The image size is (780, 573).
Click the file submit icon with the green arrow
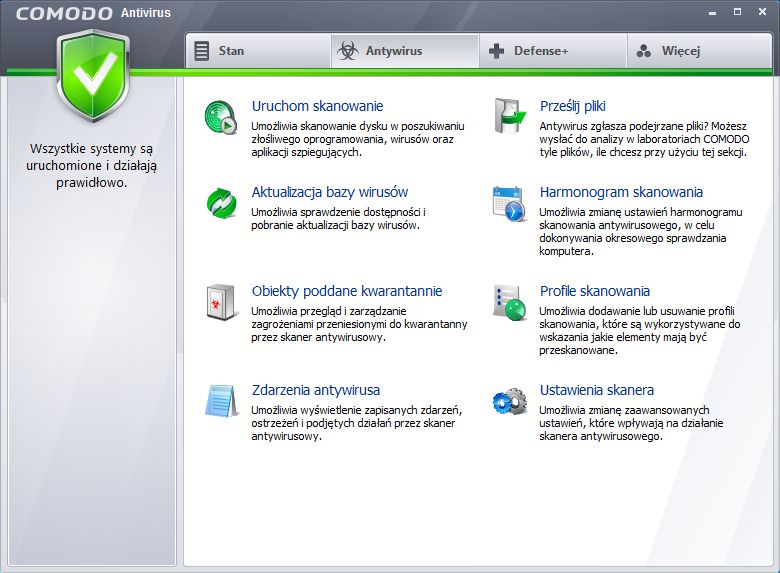click(x=509, y=116)
